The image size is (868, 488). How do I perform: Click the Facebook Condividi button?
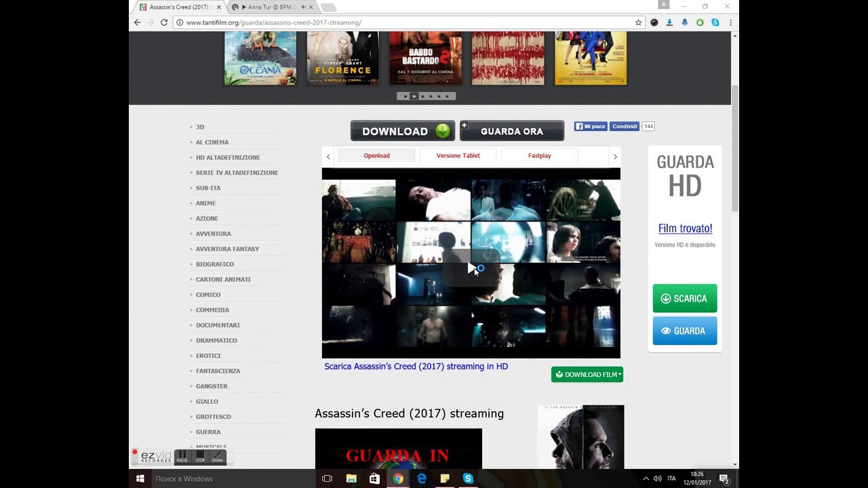pos(625,126)
